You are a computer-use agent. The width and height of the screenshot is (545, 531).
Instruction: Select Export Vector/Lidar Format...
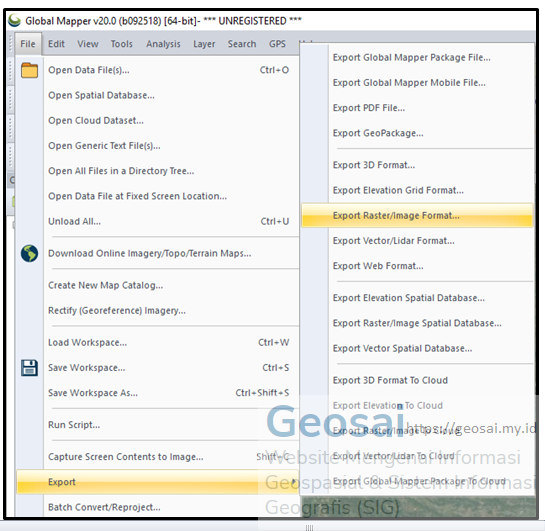coord(417,240)
